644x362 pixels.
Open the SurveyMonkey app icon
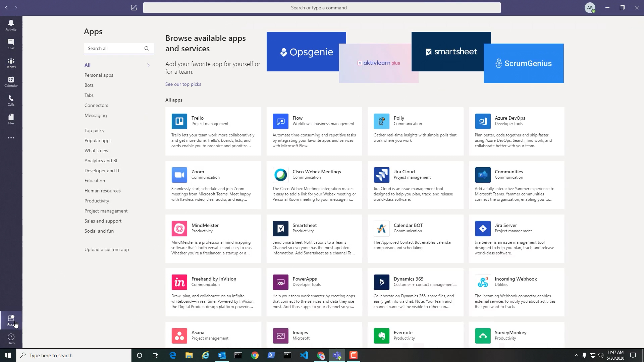[x=483, y=336]
